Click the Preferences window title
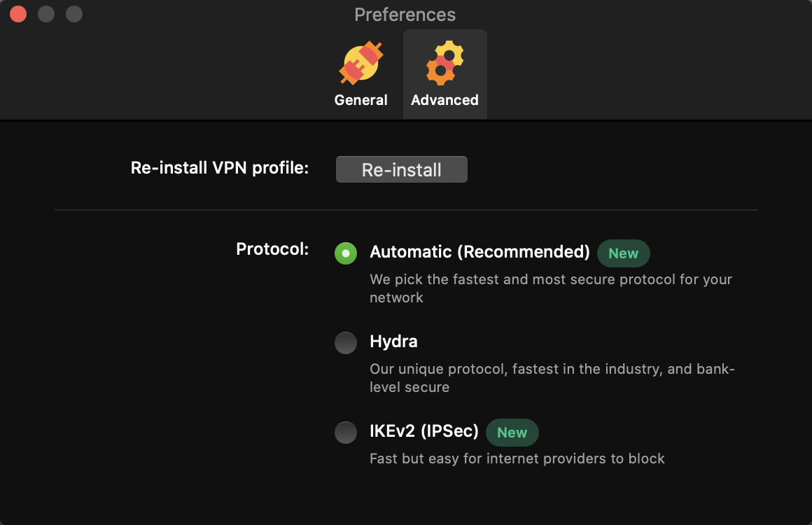This screenshot has width=812, height=525. [x=405, y=15]
